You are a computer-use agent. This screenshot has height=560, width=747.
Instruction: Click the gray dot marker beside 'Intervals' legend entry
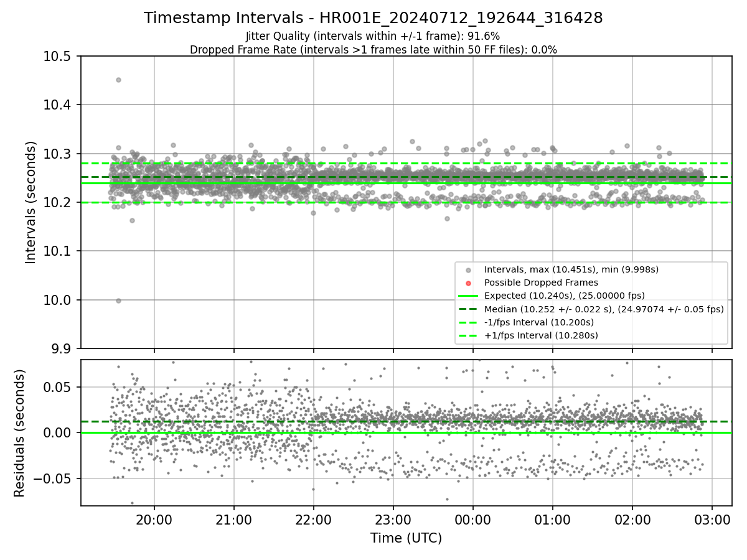tap(468, 270)
